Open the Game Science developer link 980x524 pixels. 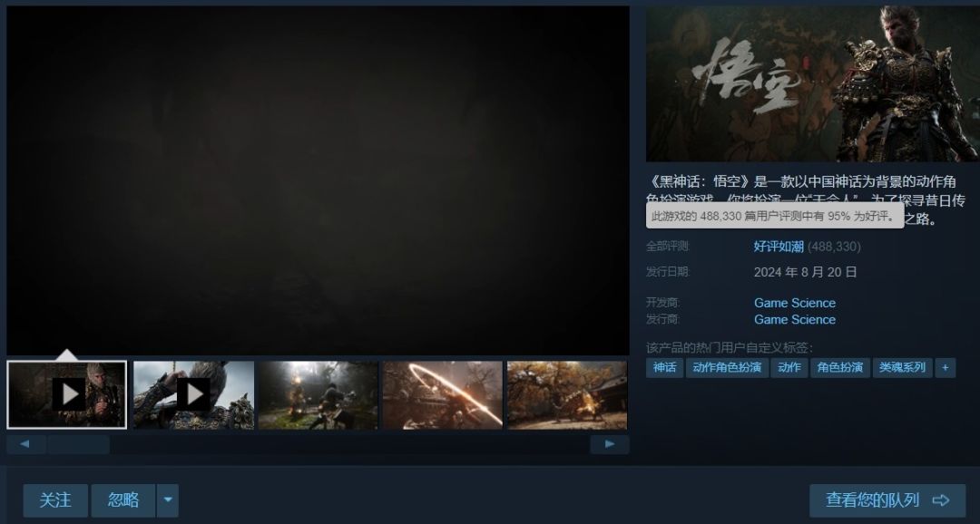tap(794, 303)
